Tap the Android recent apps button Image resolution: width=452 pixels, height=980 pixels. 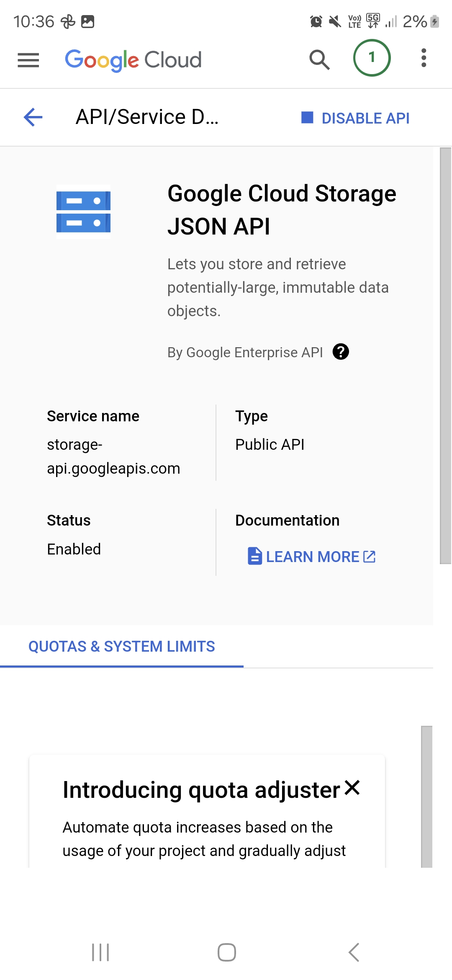coord(100,952)
